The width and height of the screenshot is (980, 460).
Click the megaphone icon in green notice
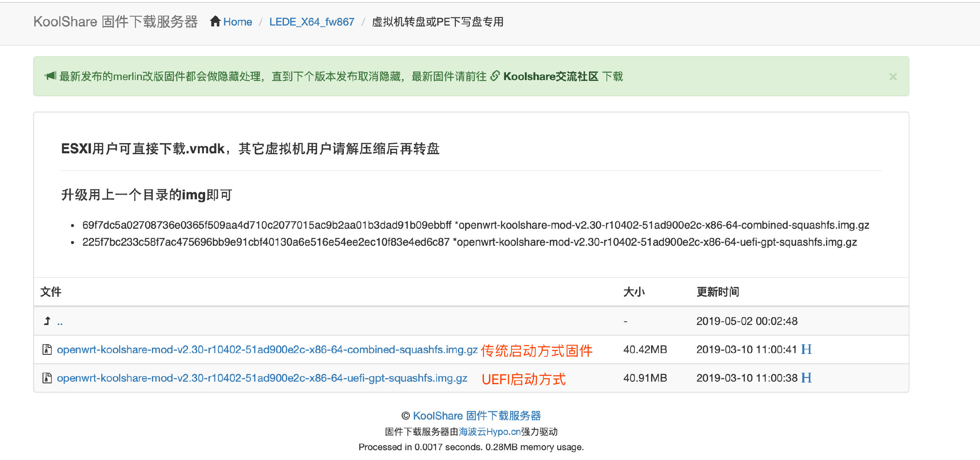click(x=51, y=76)
